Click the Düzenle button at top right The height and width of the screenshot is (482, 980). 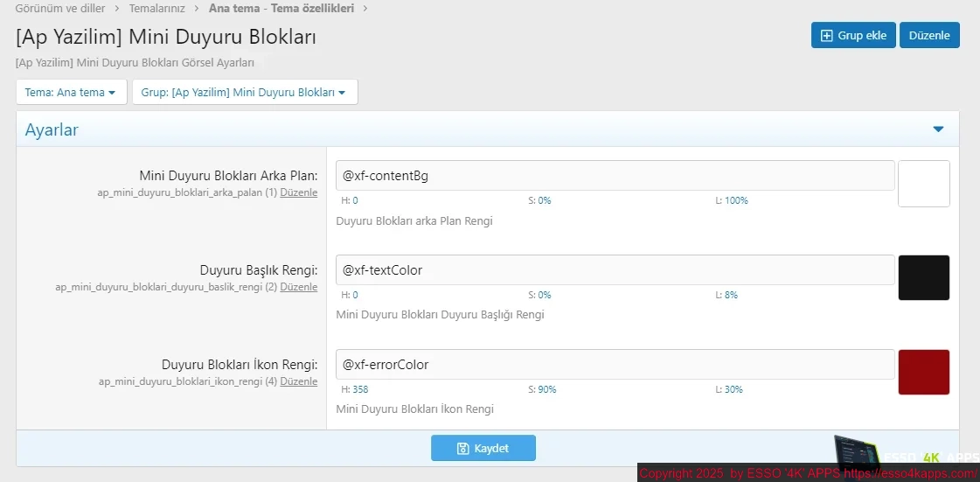click(929, 35)
